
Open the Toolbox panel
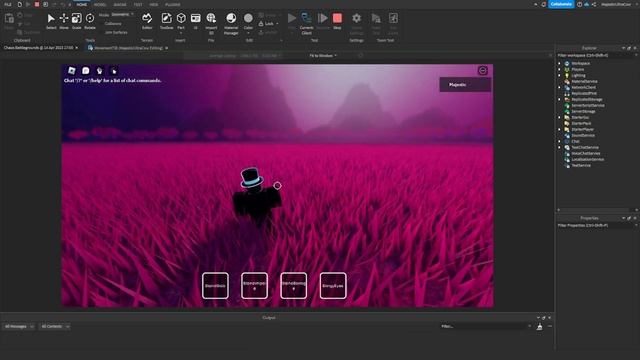(166, 21)
